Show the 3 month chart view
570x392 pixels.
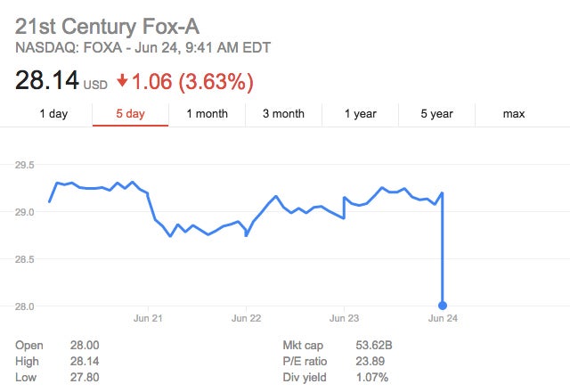click(283, 114)
